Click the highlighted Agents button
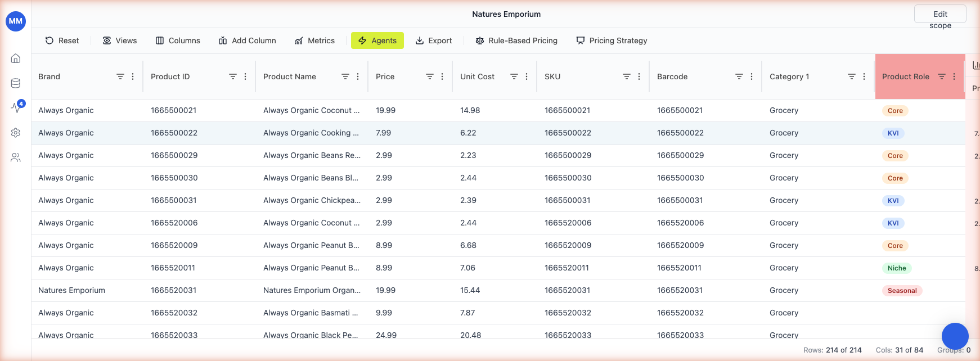 coord(377,40)
